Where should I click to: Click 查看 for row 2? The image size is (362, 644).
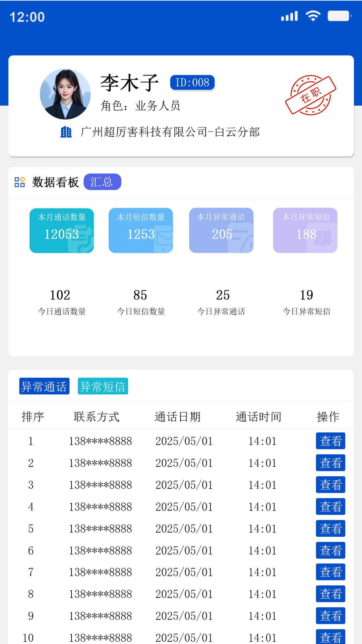(330, 463)
